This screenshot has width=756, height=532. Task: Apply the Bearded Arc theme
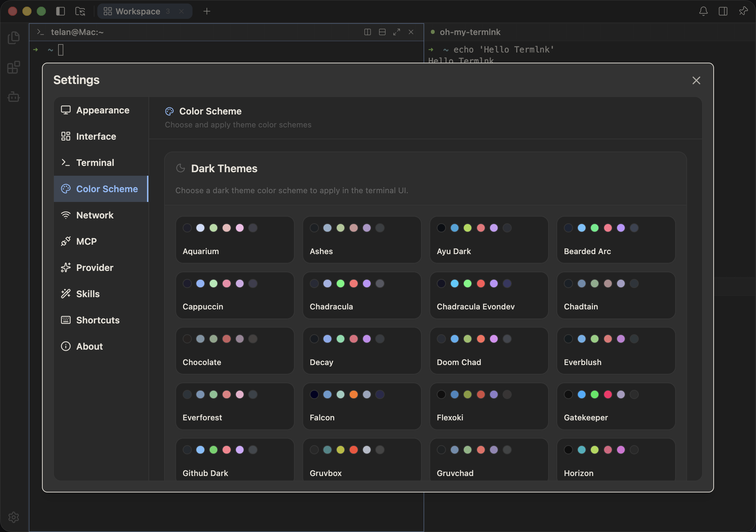(616, 240)
